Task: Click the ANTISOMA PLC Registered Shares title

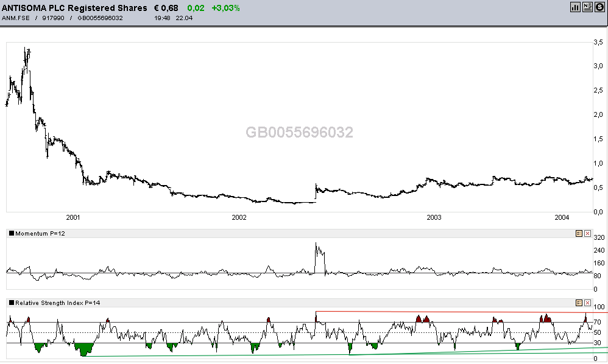Action: 74,8
